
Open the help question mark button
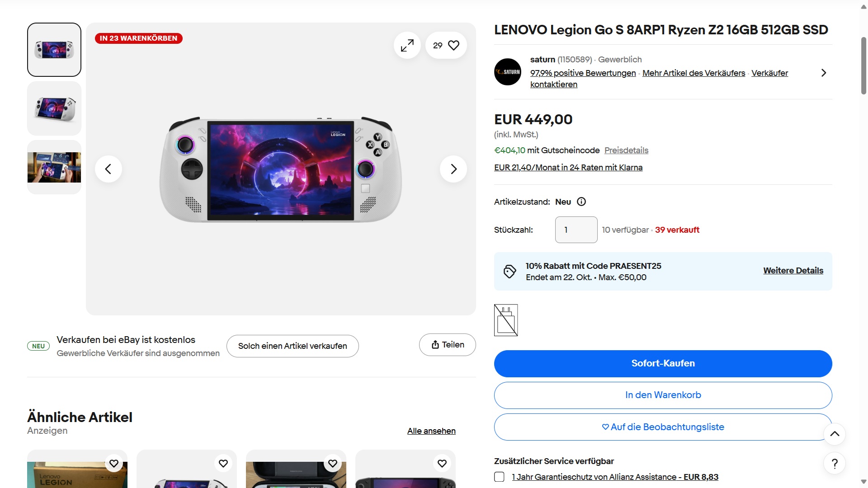click(x=835, y=464)
